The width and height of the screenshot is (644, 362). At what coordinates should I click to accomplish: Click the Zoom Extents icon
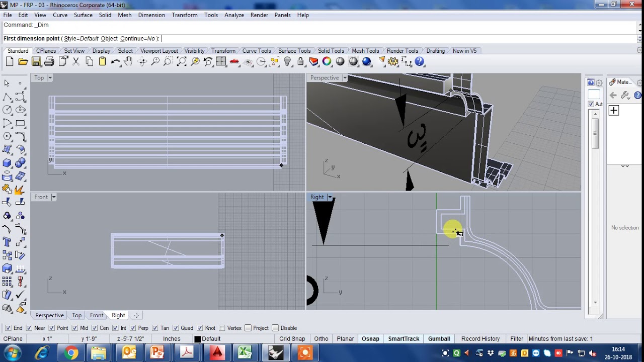[182, 62]
